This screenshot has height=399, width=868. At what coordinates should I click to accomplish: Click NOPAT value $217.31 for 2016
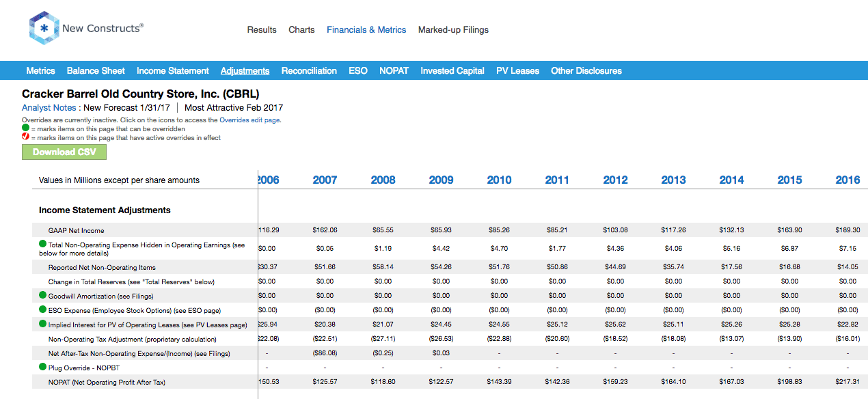click(847, 382)
